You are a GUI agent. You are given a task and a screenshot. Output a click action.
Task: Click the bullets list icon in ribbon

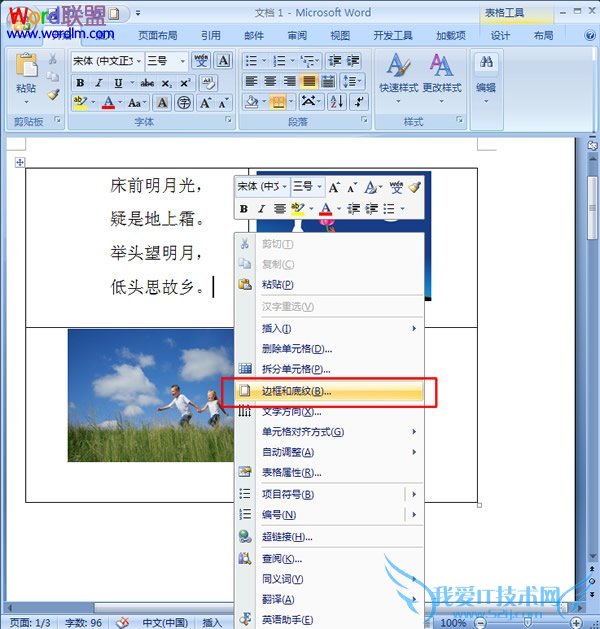click(x=251, y=61)
